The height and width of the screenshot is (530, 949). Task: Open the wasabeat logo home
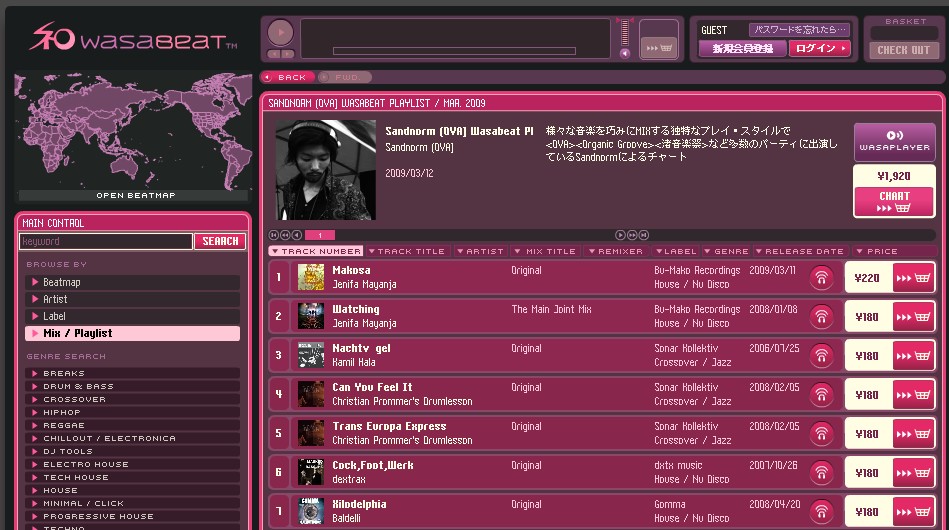point(133,36)
